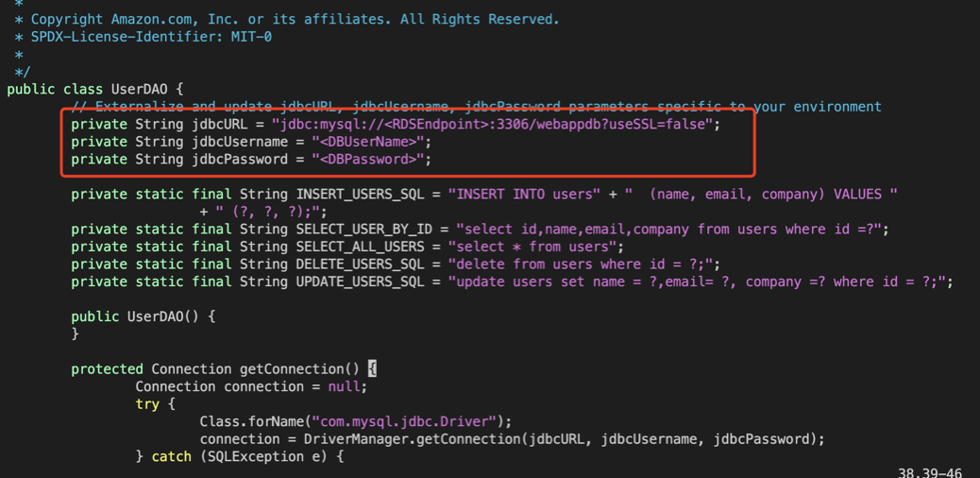This screenshot has width=980, height=478.
Task: Click the jdbcURL connection string value
Action: coord(495,125)
